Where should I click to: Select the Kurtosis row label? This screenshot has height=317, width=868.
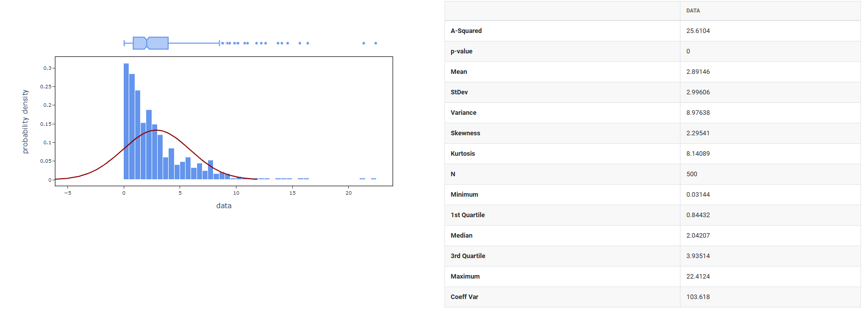pyautogui.click(x=462, y=154)
